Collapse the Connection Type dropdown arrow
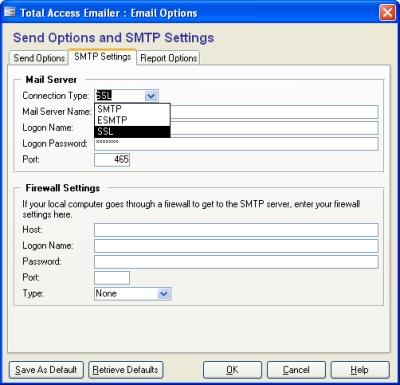This screenshot has height=385, width=400. [x=151, y=96]
